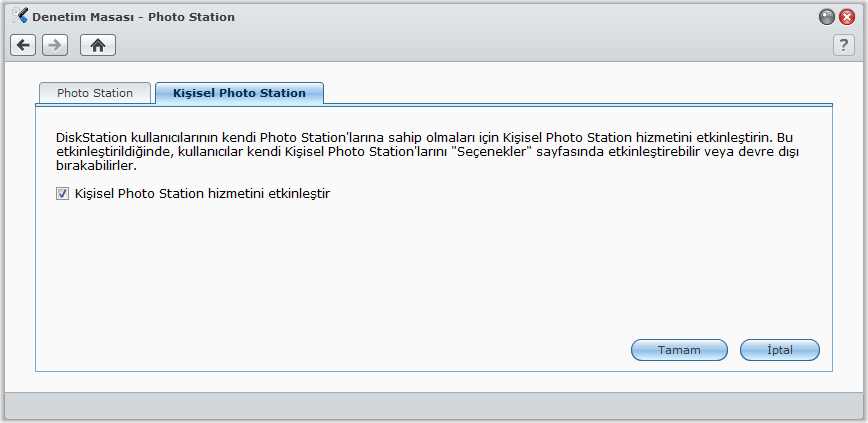The width and height of the screenshot is (868, 423).
Task: Uncheck the Kişisel Photo Station hizmetini etkinleştir checkbox
Action: point(62,194)
